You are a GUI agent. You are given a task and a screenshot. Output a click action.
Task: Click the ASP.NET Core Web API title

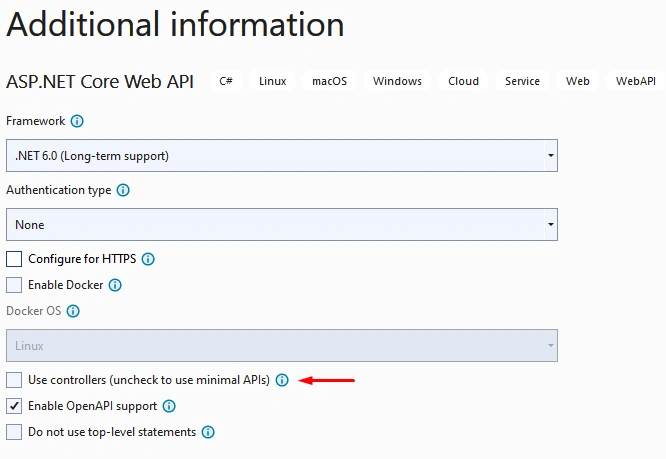[x=100, y=82]
